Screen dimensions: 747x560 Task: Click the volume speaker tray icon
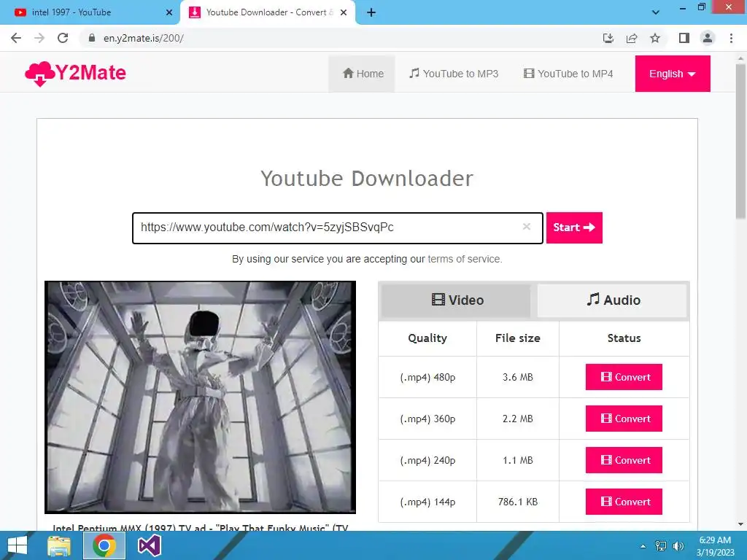(678, 546)
